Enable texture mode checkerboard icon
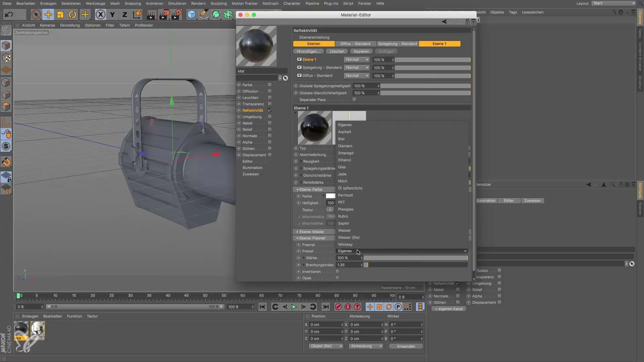The height and width of the screenshot is (362, 644). click(6, 58)
